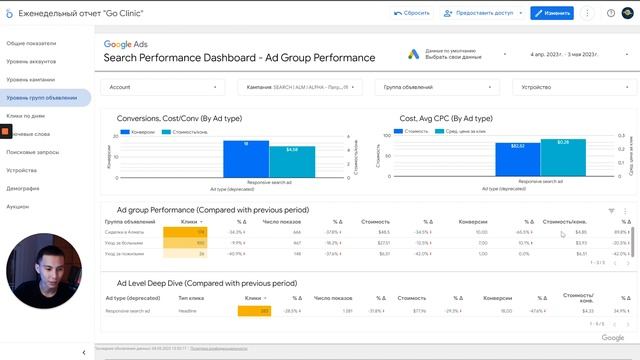Go to Клики по дням page
640x360 pixels.
click(25, 116)
